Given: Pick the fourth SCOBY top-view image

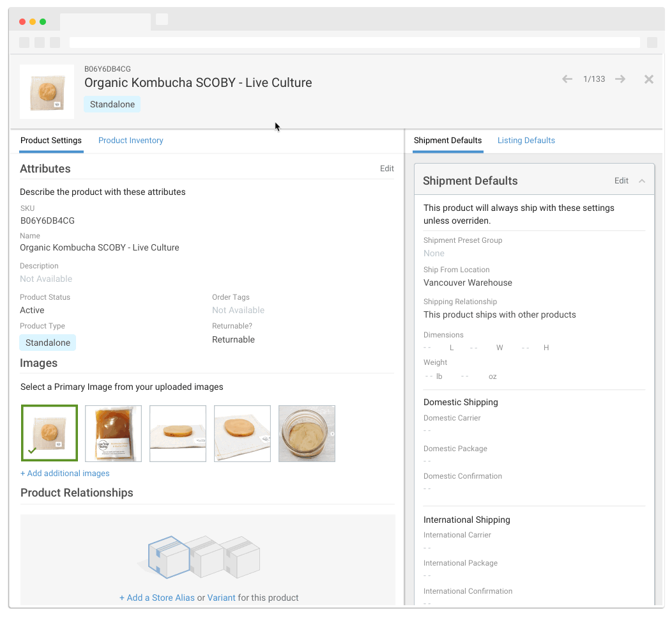Looking at the screenshot, I should [242, 433].
